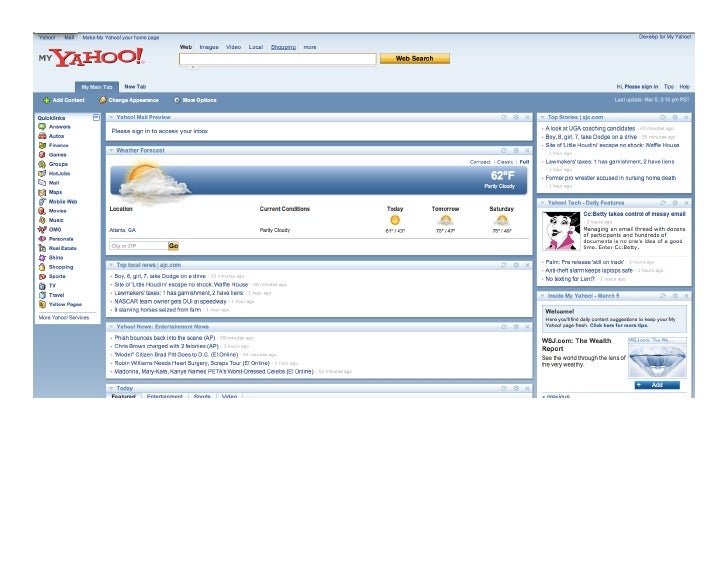Collapse the Weather Forecast module arrow
The image size is (728, 563).
click(x=111, y=150)
